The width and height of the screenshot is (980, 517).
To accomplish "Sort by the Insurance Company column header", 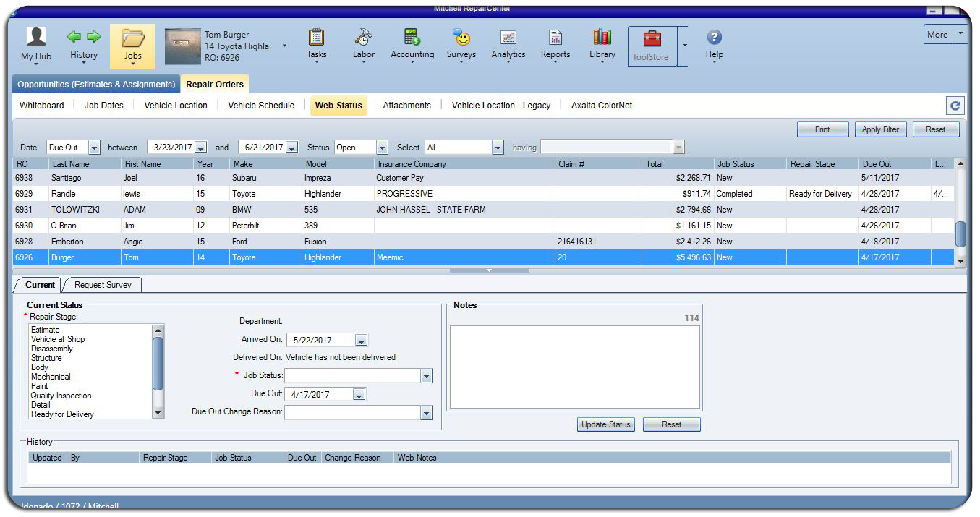I will 464,164.
